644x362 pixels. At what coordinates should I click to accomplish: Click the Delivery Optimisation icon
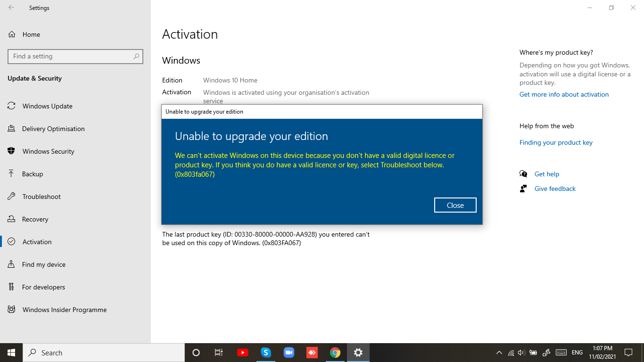point(11,129)
